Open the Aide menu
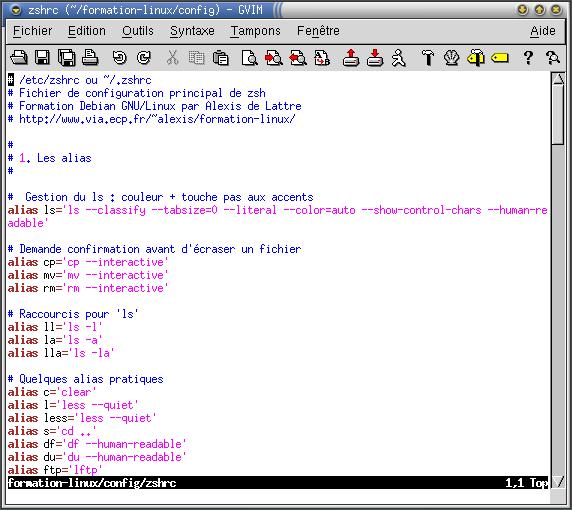This screenshot has width=572, height=510. click(x=543, y=31)
